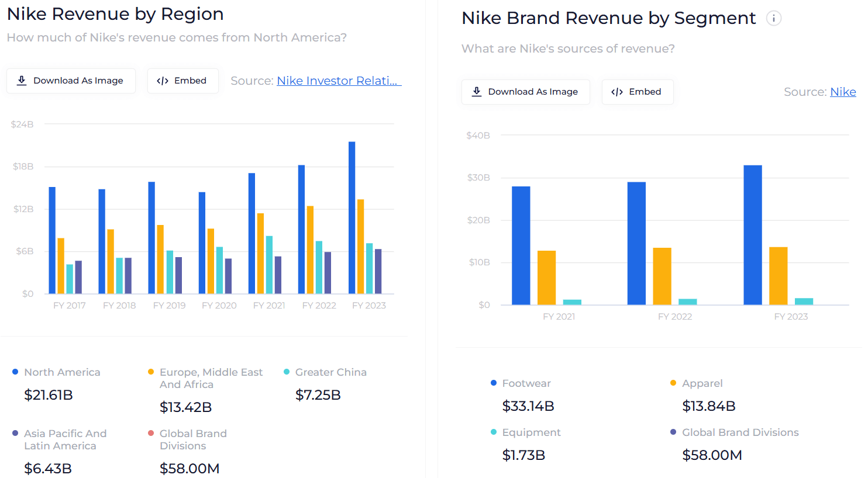
Task: Click the download arrow icon in Revenue by Segment
Action: point(477,92)
